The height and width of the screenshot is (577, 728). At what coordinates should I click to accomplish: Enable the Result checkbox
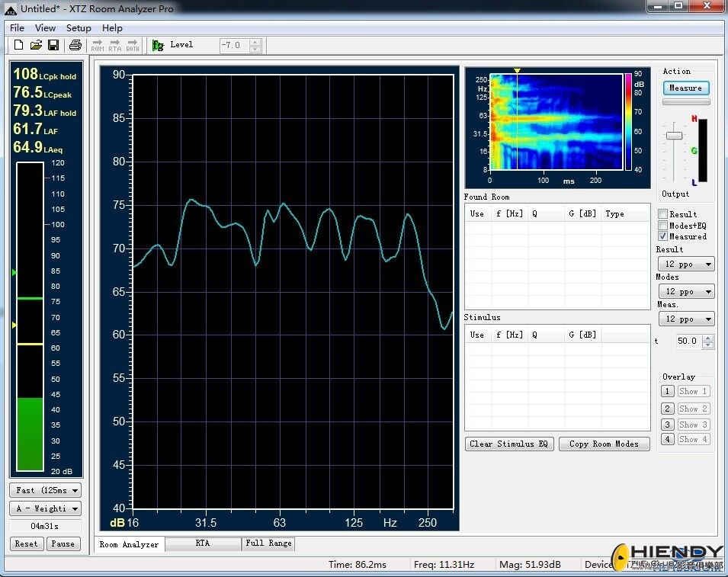(663, 214)
